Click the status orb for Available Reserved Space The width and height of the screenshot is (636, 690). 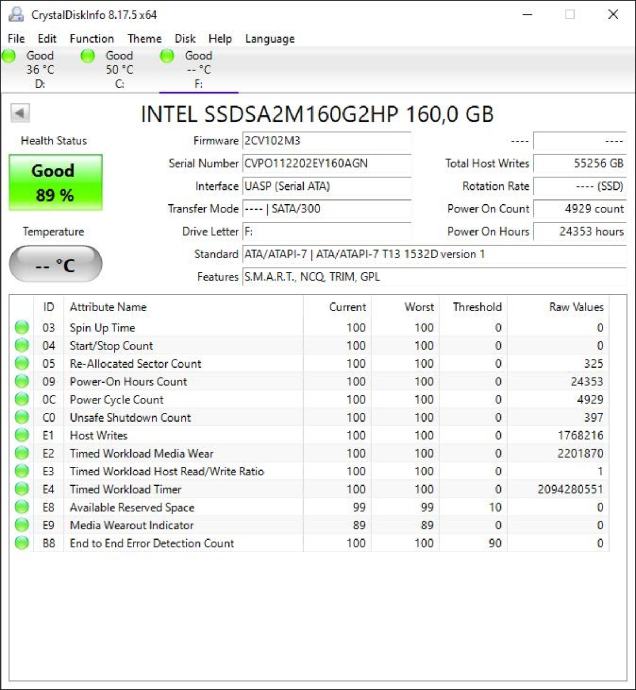tap(22, 507)
